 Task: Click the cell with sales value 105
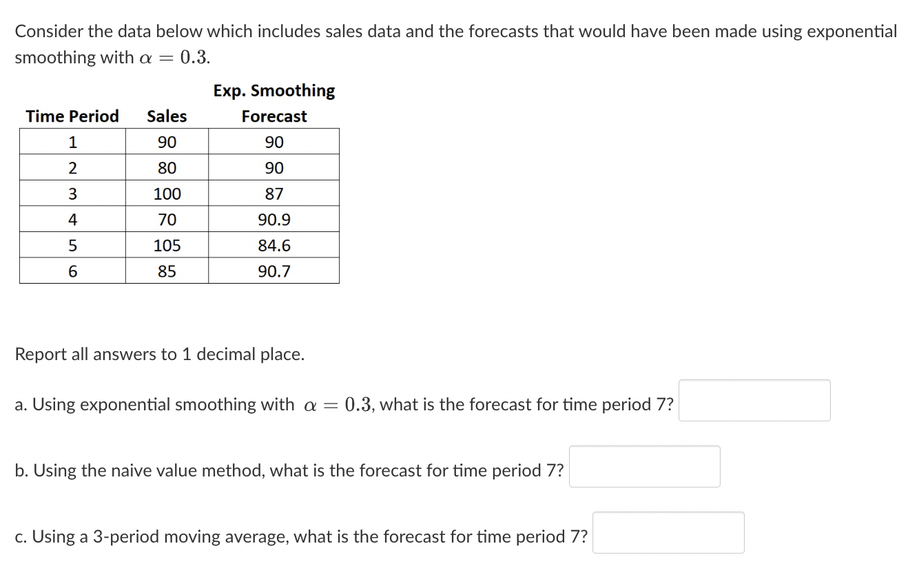click(x=165, y=245)
